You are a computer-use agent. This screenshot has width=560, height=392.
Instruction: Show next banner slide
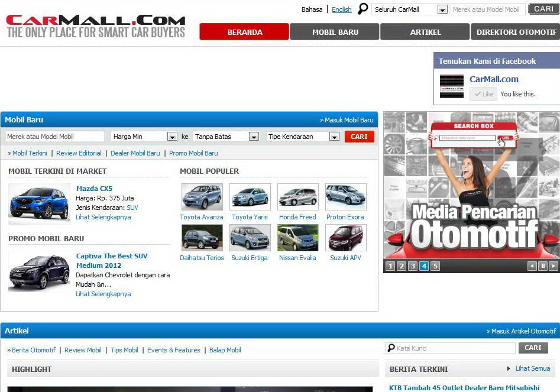pos(553,266)
